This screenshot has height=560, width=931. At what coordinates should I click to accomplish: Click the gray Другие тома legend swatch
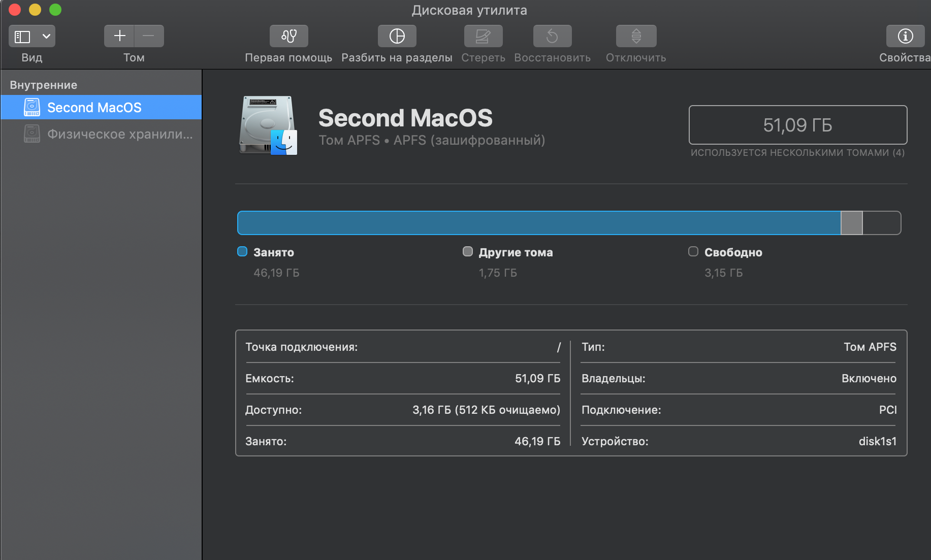[x=468, y=252]
